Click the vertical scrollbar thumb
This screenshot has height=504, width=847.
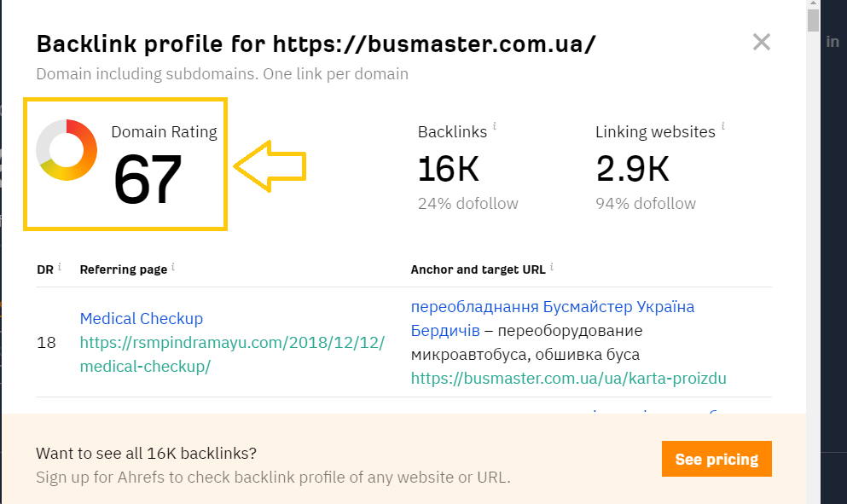point(814,19)
